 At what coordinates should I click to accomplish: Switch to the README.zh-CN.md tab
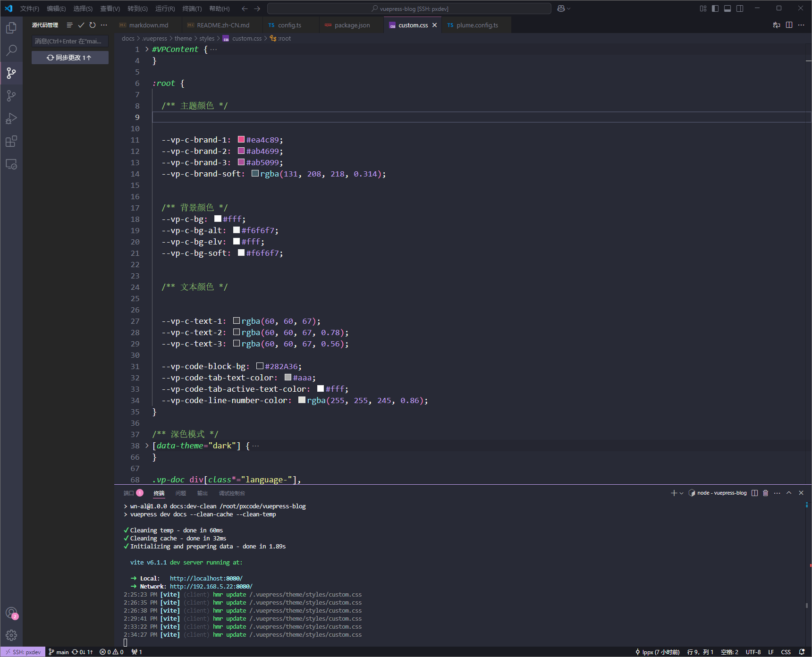point(223,25)
